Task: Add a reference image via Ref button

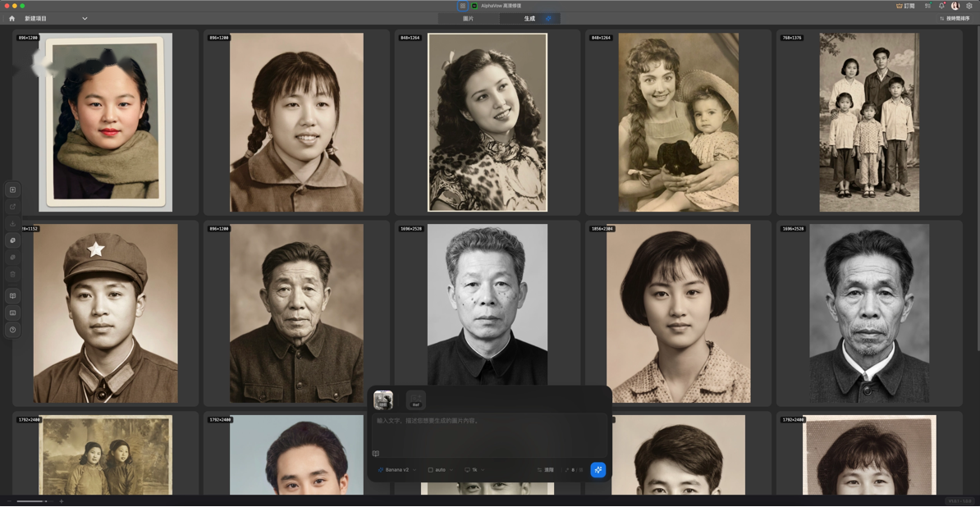Action: [x=415, y=400]
